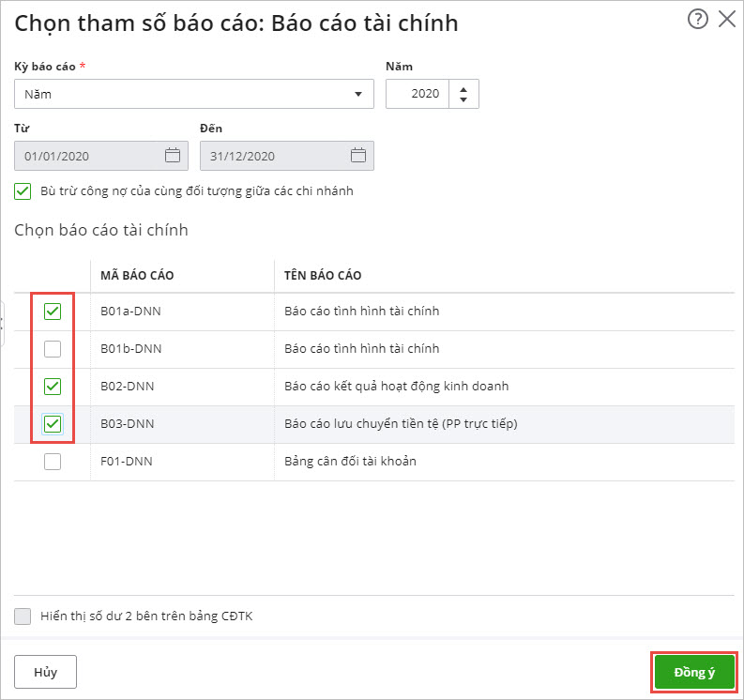
Task: Open the help question mark icon
Action: (x=697, y=20)
